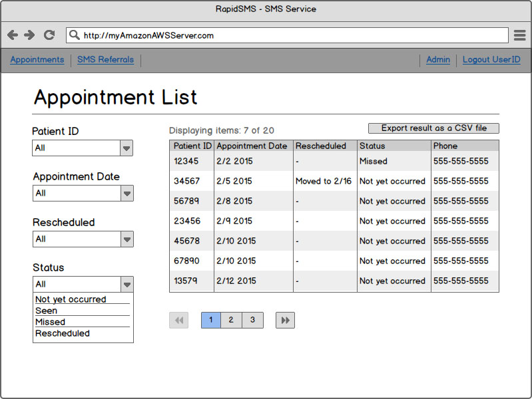The image size is (532, 399).
Task: Click the 'Appointment List' heading
Action: [x=115, y=97]
